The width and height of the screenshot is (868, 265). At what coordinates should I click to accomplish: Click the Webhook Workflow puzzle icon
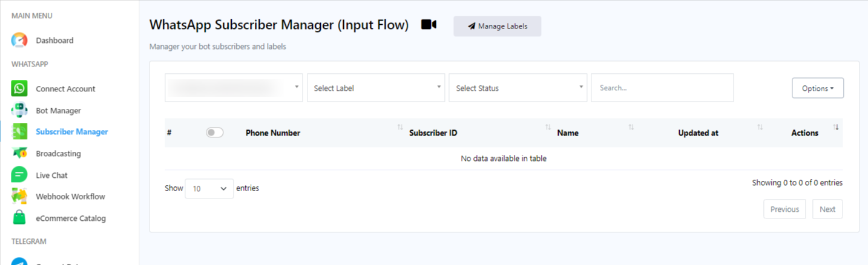[x=19, y=197]
